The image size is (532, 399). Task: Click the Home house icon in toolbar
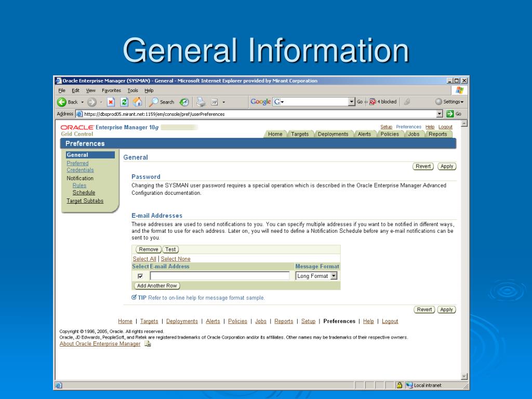[137, 101]
